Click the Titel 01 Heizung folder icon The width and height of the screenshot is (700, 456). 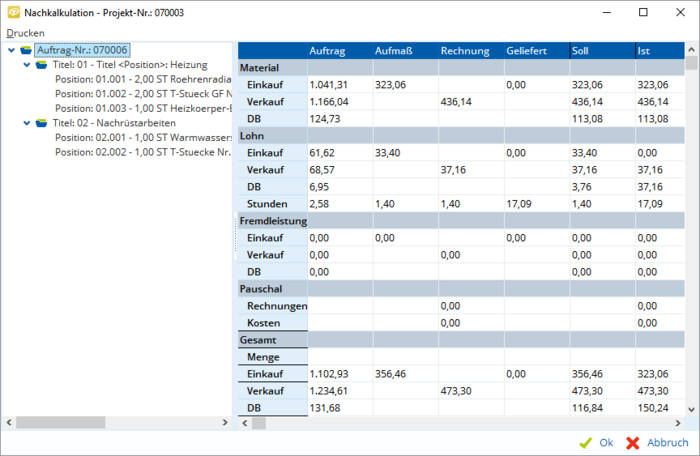pos(41,65)
